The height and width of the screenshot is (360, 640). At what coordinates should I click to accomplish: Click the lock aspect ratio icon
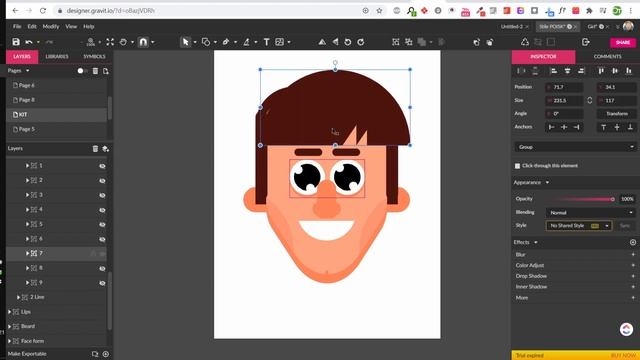coord(590,100)
